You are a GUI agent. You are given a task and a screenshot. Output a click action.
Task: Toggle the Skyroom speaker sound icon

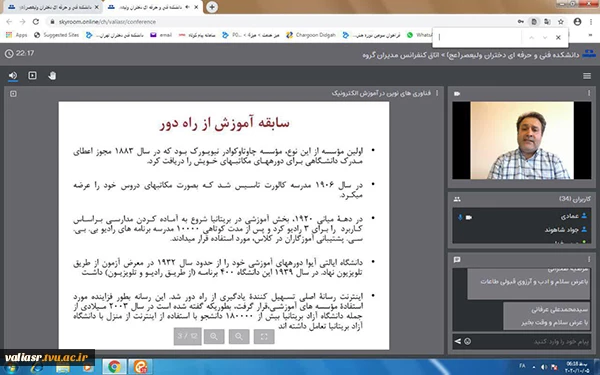tap(13, 76)
